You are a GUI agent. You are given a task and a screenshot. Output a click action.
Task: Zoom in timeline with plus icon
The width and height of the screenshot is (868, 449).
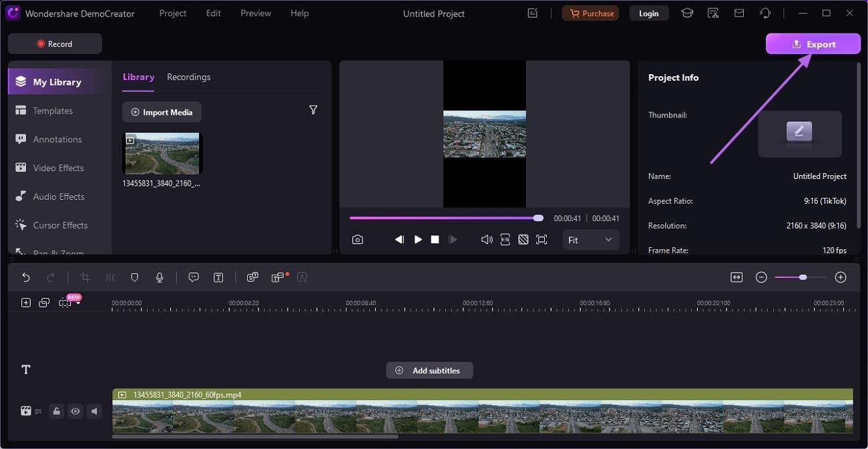point(841,277)
